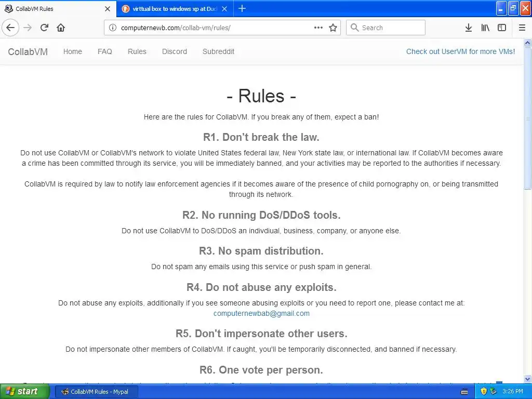This screenshot has height=399, width=532.
Task: Close the virtual box to windows xp tab
Action: coord(224,9)
